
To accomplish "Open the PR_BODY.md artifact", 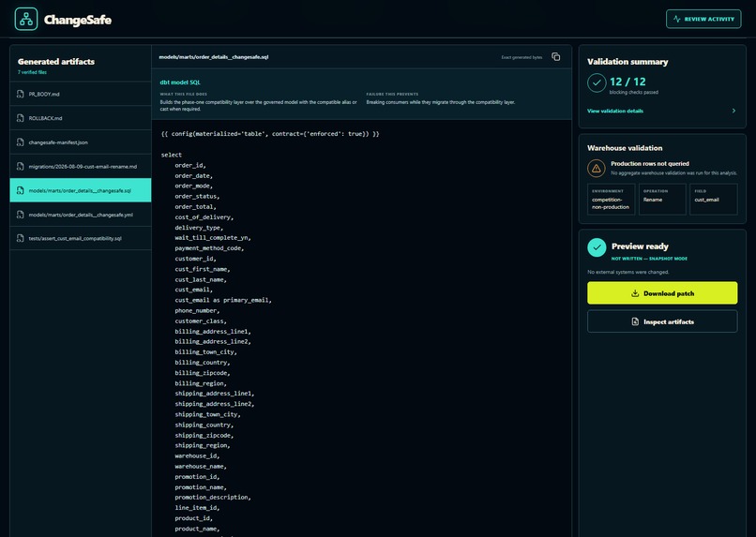I will (81, 94).
